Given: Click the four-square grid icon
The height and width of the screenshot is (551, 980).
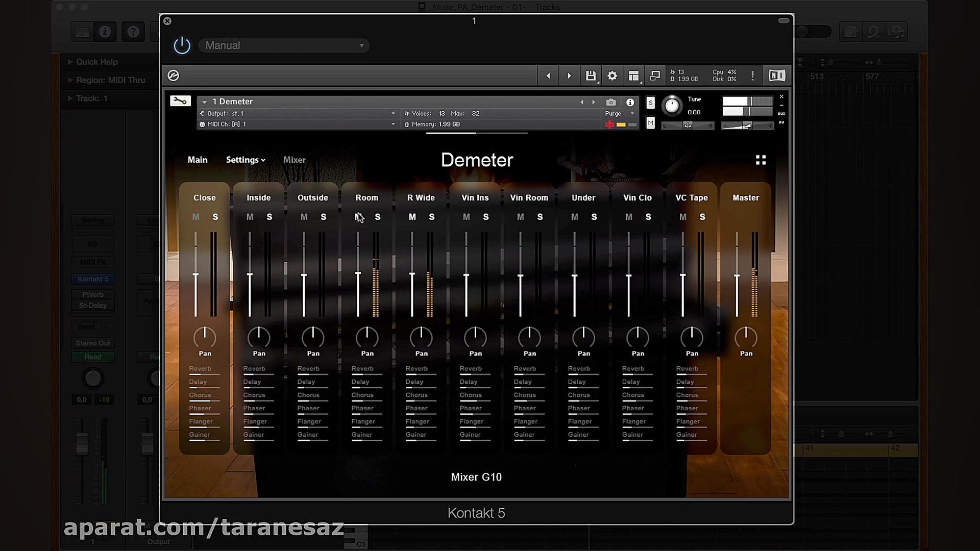Looking at the screenshot, I should tap(761, 160).
